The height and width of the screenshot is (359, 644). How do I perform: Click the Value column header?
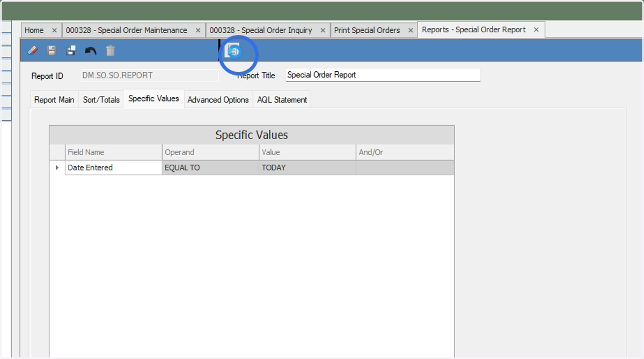click(x=308, y=152)
